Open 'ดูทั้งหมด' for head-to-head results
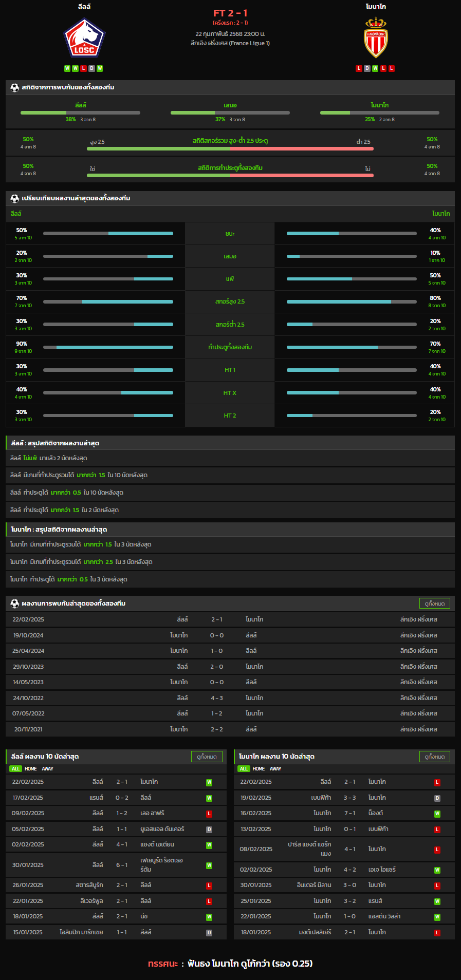Image resolution: width=461 pixels, height=980 pixels. (x=435, y=604)
